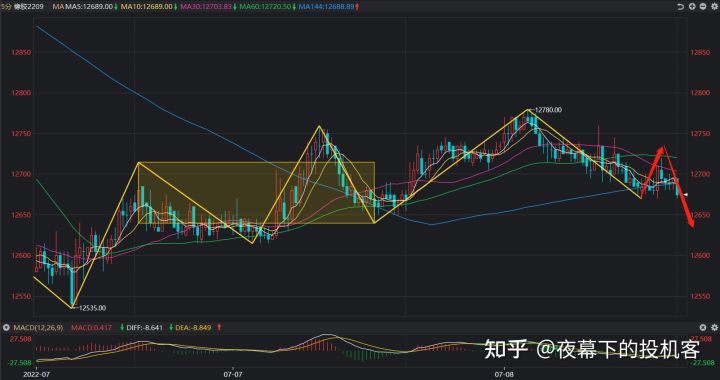Click 12650 on the left price axis
Viewport: 720px width, 380px height.
click(x=22, y=215)
